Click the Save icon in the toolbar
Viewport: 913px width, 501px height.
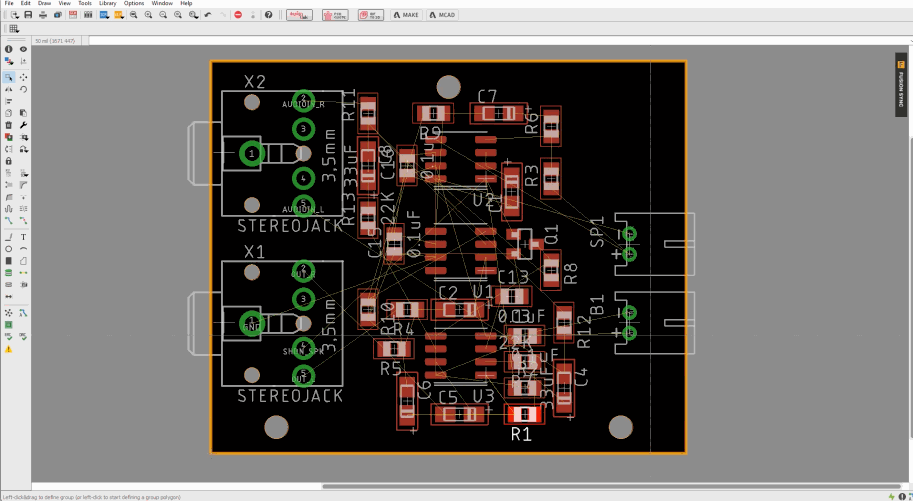[28, 15]
